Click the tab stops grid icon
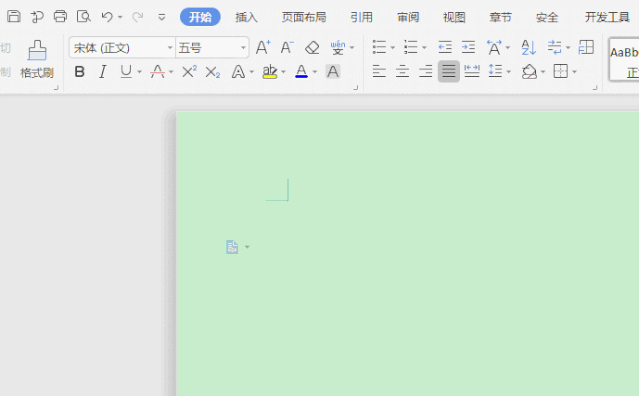This screenshot has height=396, width=639. (586, 47)
